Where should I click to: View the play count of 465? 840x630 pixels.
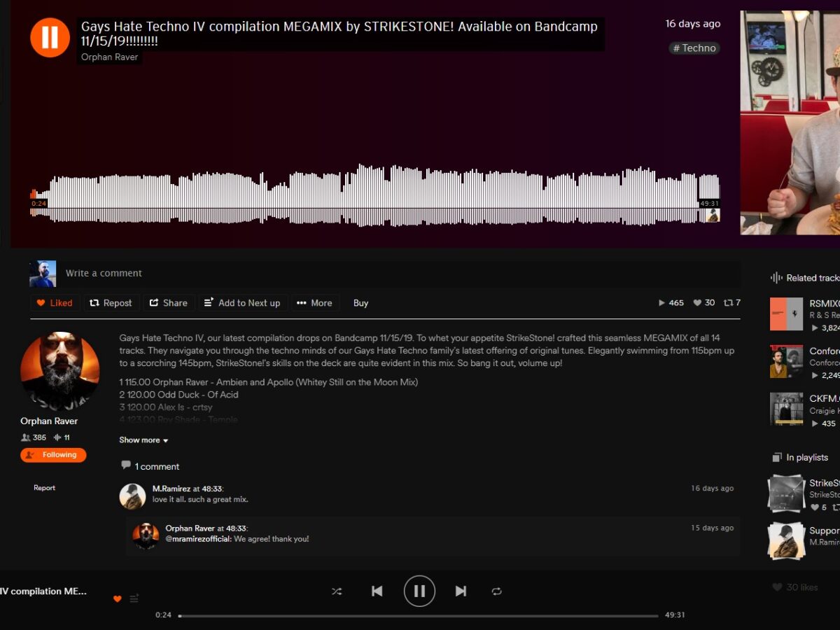tap(671, 303)
